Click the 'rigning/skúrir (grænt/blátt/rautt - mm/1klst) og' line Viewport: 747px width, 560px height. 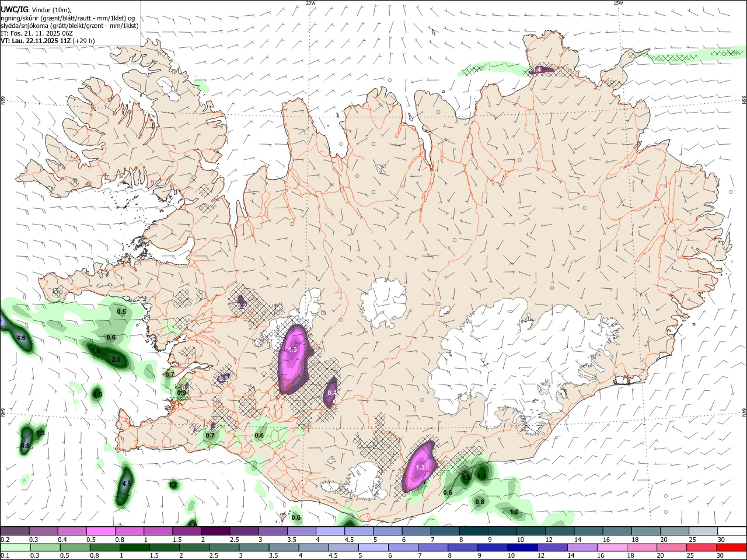68,18
